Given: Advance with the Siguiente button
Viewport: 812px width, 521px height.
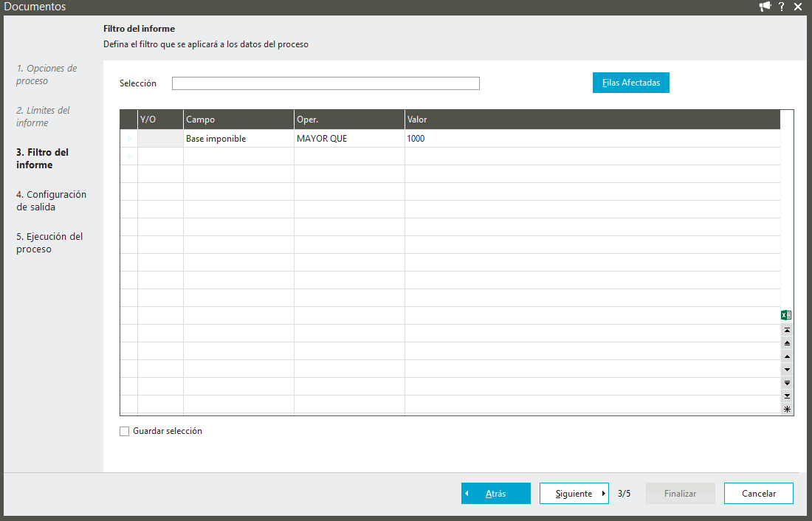Looking at the screenshot, I should pyautogui.click(x=574, y=494).
